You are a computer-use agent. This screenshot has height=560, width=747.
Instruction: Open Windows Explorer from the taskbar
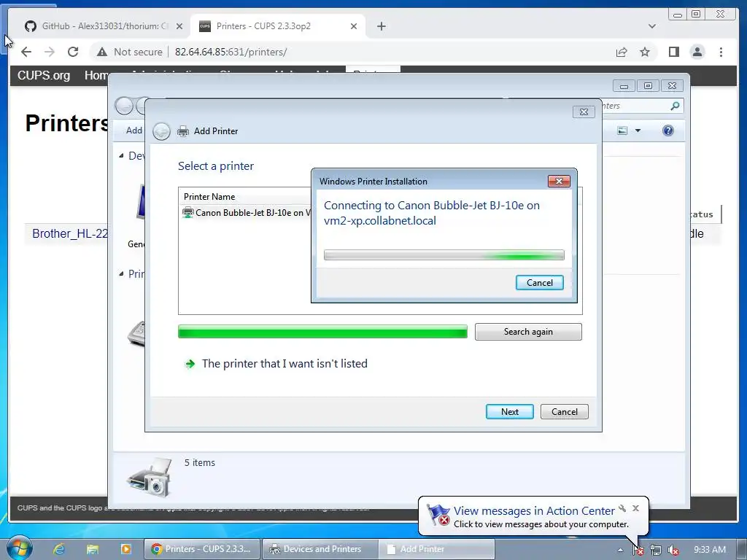point(93,549)
